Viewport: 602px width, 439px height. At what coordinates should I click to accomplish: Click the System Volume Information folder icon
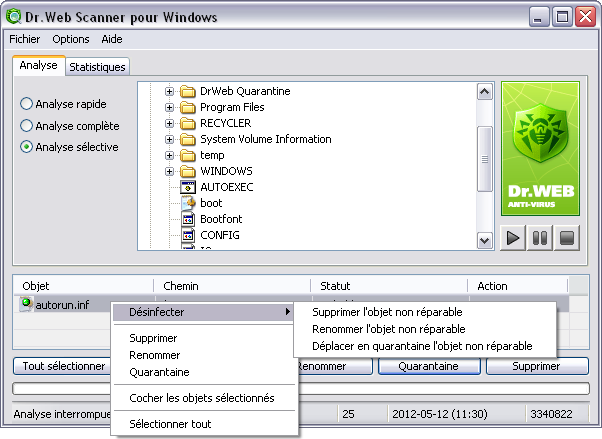[188, 139]
